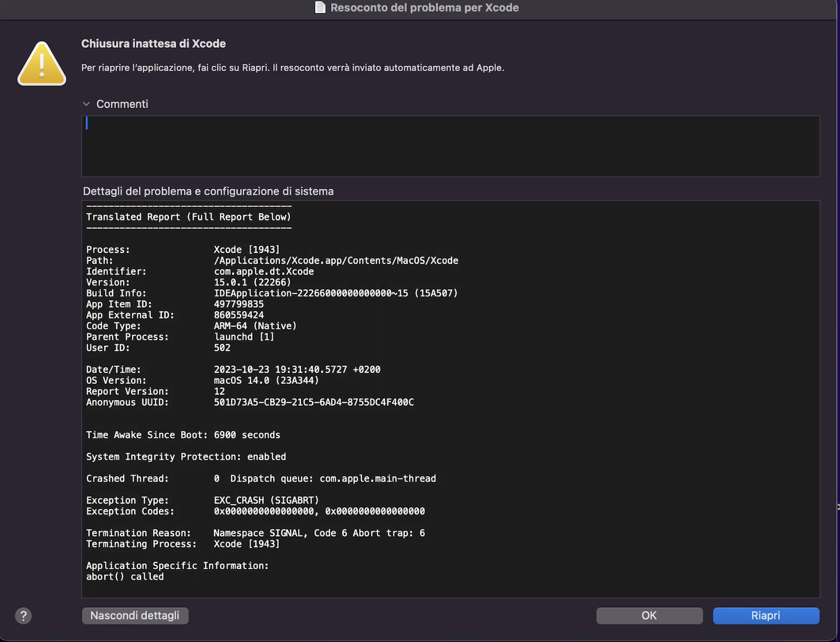Click the Code Type 'ARM-64 (Native)'
This screenshot has width=840, height=642.
[x=255, y=326]
